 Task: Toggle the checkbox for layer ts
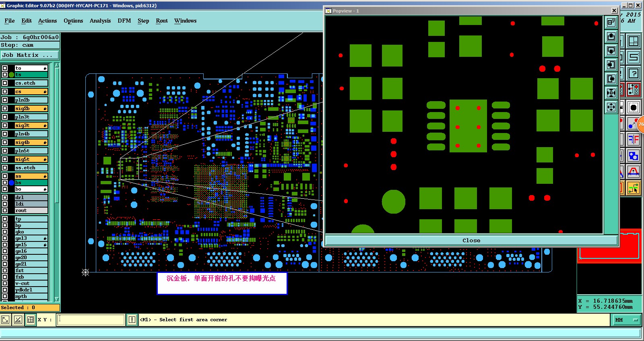pyautogui.click(x=5, y=75)
